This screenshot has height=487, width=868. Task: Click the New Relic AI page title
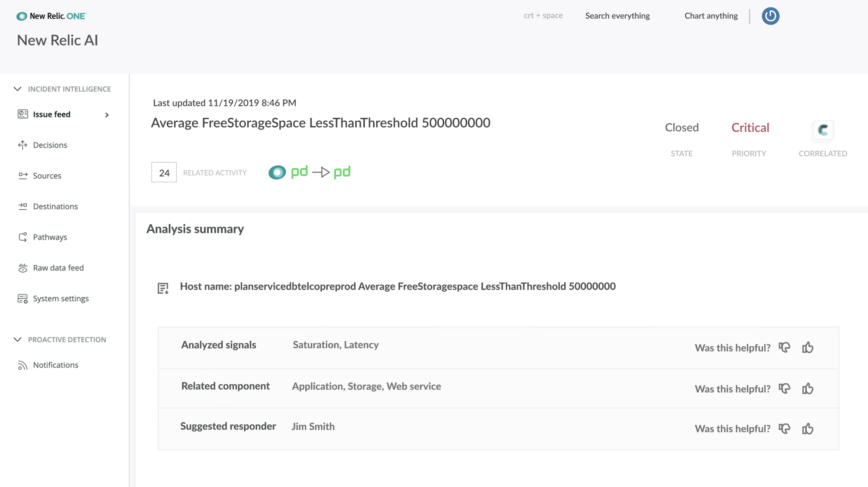point(58,40)
